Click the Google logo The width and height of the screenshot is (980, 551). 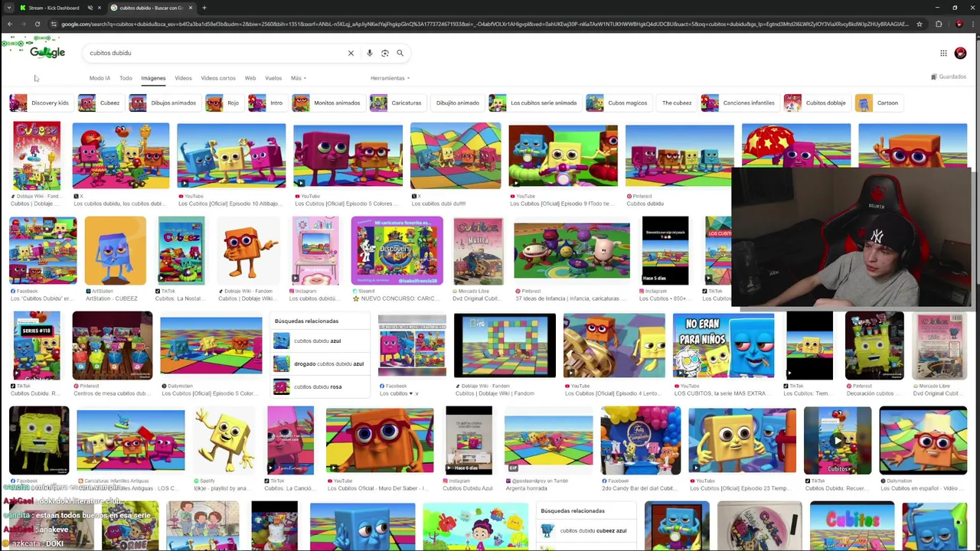pos(47,52)
